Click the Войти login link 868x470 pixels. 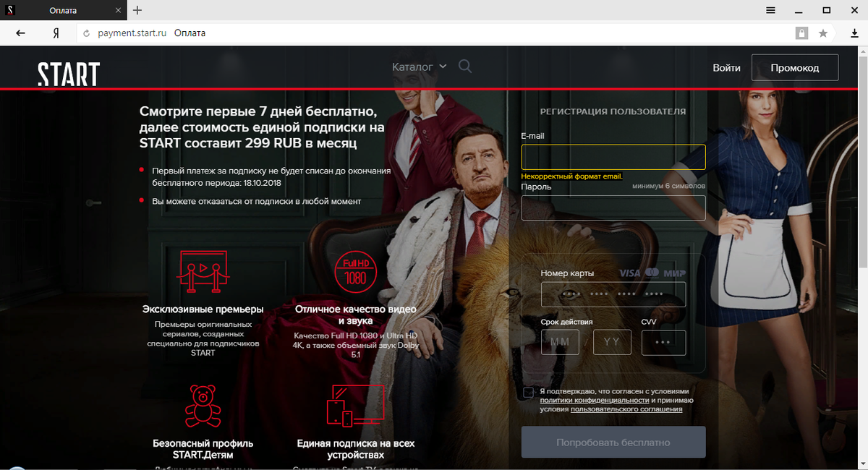point(726,67)
